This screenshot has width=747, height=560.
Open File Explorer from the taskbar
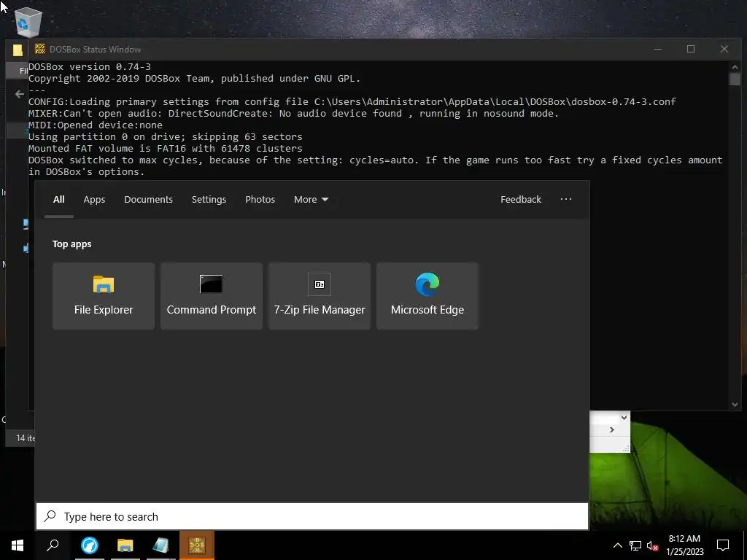125,545
